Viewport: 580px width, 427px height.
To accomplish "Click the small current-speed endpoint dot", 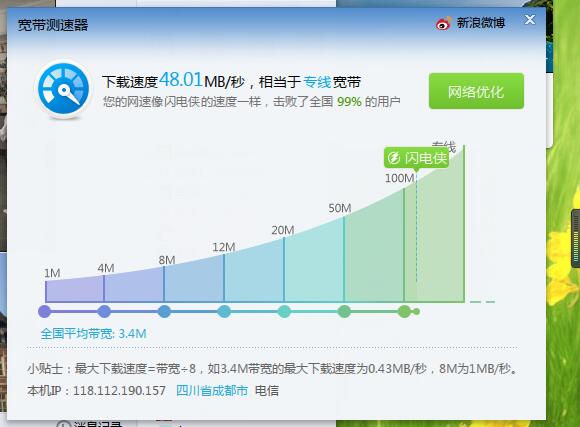I will click(x=417, y=312).
